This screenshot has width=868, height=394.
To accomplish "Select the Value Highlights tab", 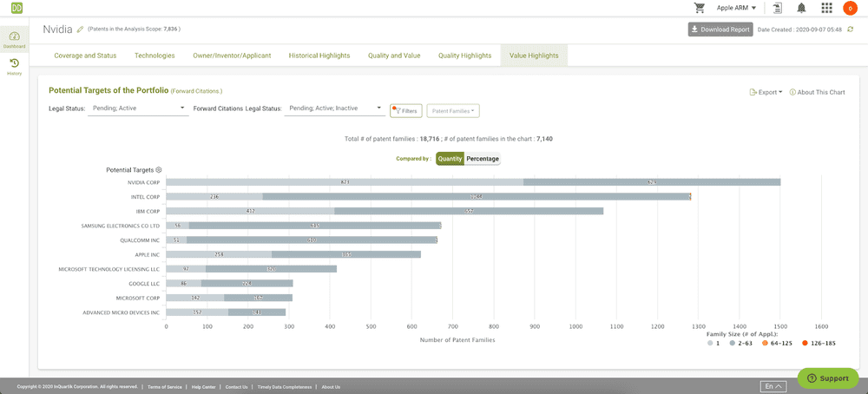I will coord(534,56).
